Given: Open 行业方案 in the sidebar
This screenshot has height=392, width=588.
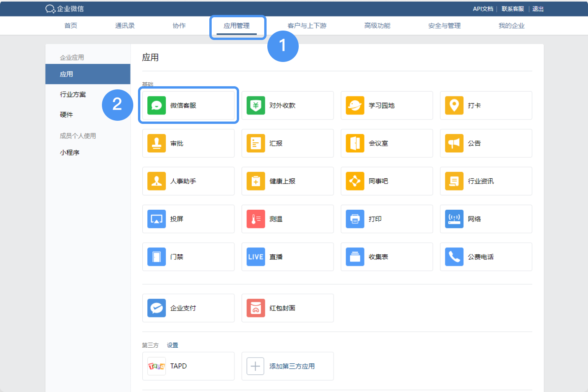Looking at the screenshot, I should pyautogui.click(x=73, y=94).
